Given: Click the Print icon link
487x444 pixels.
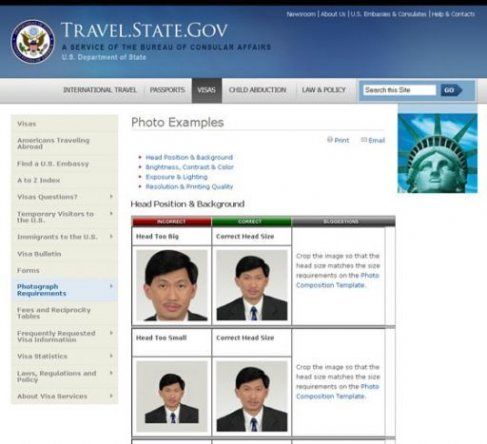Looking at the screenshot, I should [x=338, y=140].
